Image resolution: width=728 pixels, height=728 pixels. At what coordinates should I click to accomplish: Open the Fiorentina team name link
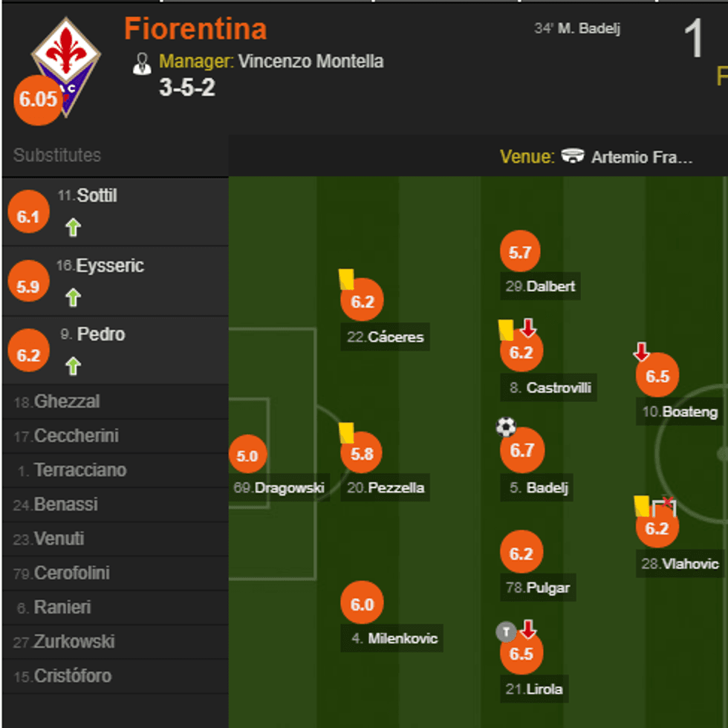(195, 29)
